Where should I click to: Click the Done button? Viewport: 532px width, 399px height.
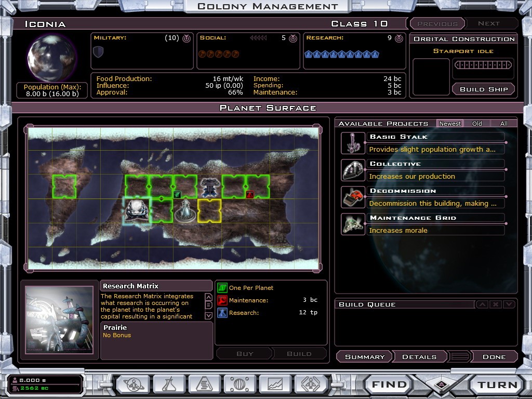(x=494, y=357)
